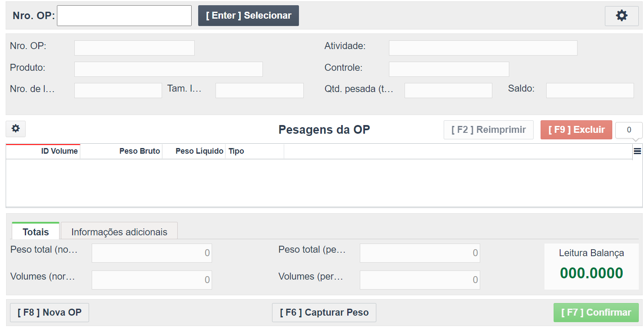The width and height of the screenshot is (644, 333).
Task: Click the Qtd. pesada (t… field
Action: [448, 90]
